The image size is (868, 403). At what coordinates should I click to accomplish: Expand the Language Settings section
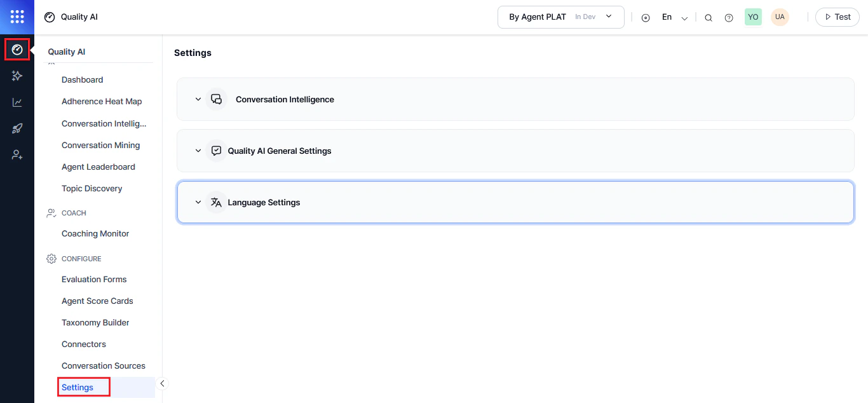coord(198,201)
